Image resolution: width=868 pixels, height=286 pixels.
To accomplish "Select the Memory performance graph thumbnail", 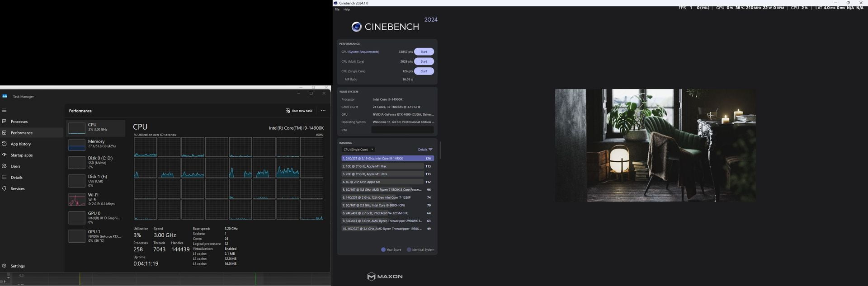I will 76,145.
